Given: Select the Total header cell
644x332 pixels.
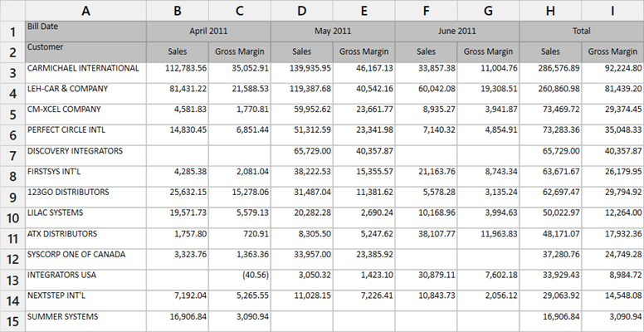Looking at the screenshot, I should point(581,31).
